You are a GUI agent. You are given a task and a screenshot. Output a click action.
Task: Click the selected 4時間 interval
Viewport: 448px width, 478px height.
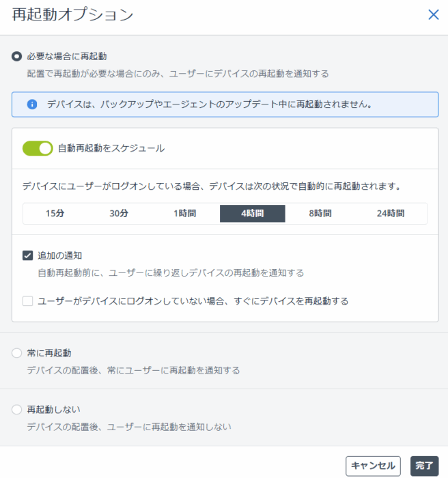[x=252, y=213]
